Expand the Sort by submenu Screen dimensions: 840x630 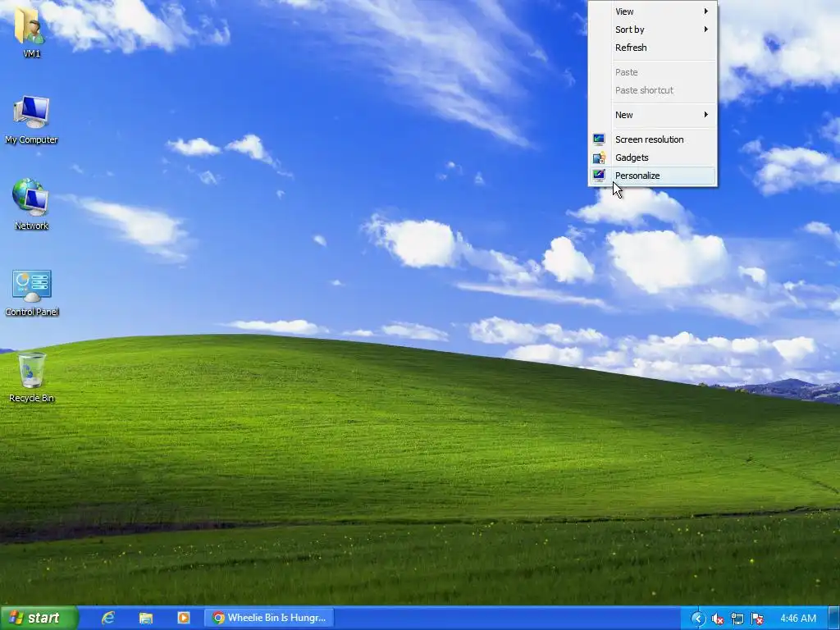[x=652, y=30]
